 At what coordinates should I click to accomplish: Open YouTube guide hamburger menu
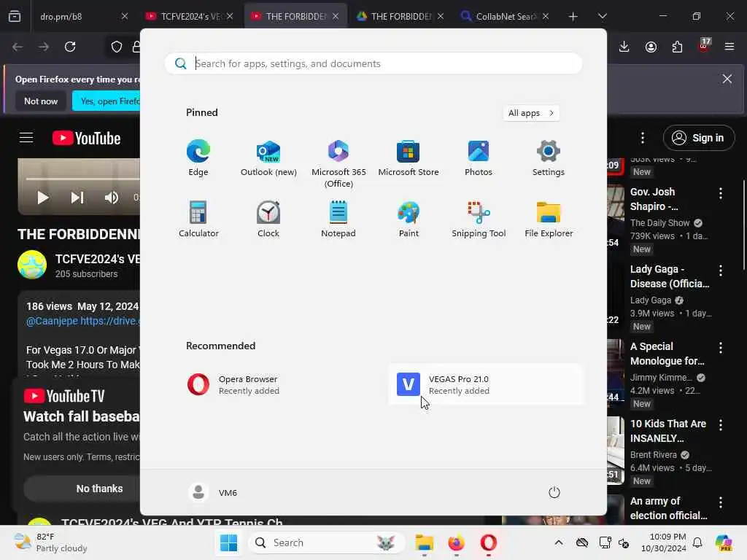(x=26, y=138)
